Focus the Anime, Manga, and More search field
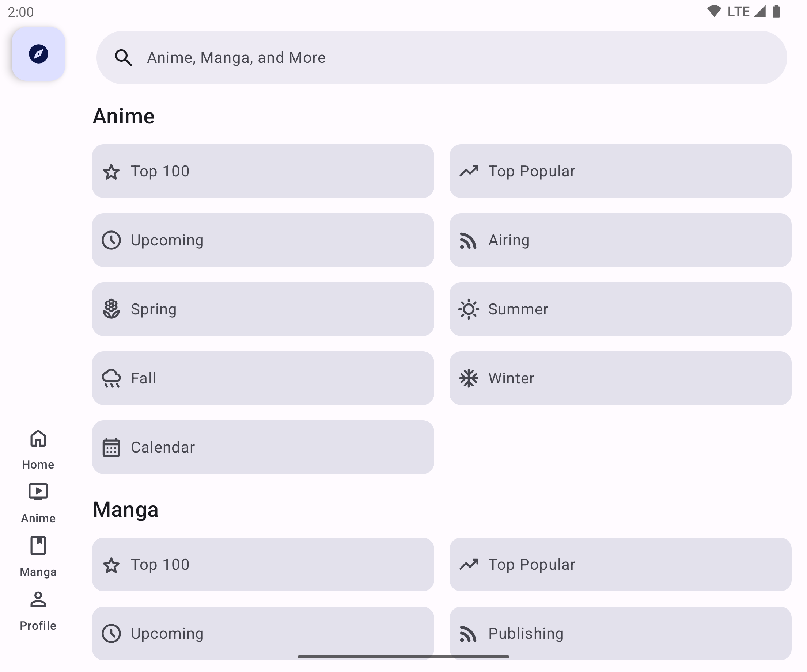Image resolution: width=807 pixels, height=672 pixels. point(442,58)
